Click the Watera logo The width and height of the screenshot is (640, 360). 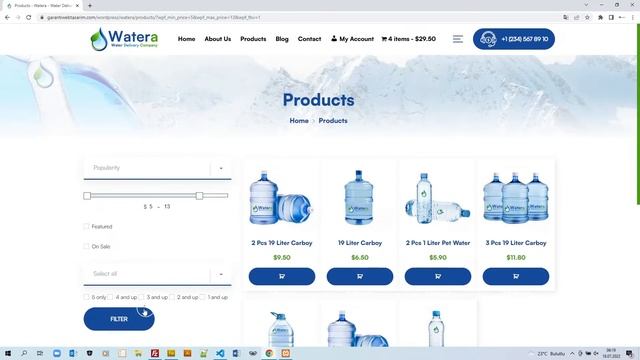(124, 39)
